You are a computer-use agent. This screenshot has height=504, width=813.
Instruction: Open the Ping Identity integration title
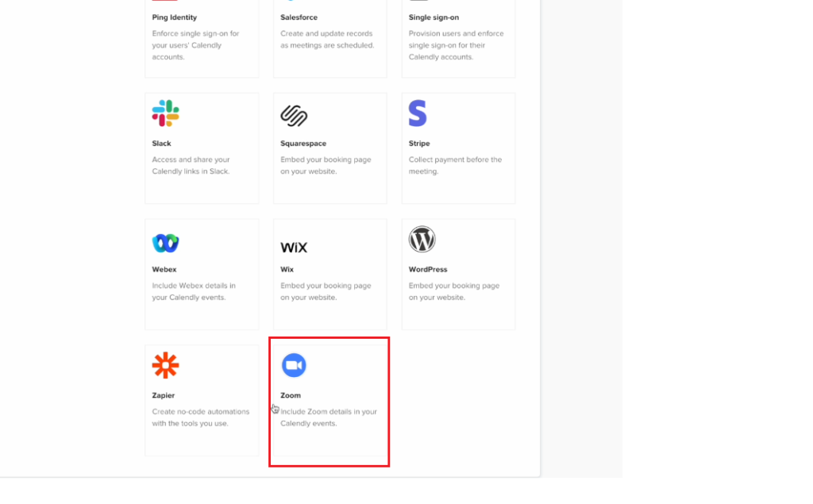click(174, 17)
